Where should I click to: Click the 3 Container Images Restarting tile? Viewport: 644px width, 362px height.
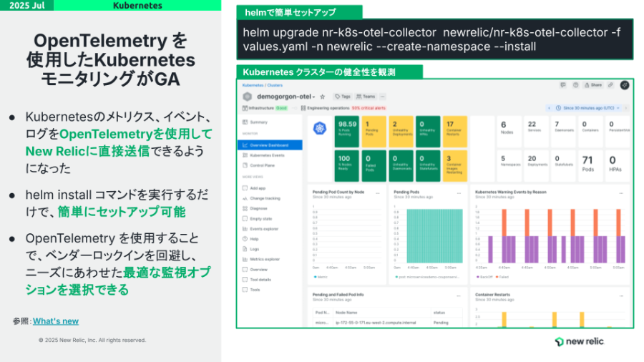pos(454,166)
